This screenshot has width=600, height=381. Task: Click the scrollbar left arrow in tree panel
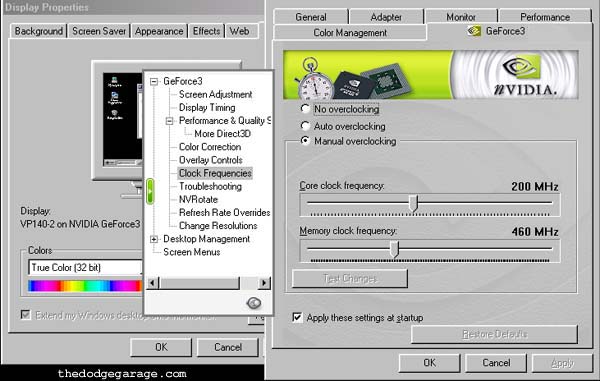153,283
